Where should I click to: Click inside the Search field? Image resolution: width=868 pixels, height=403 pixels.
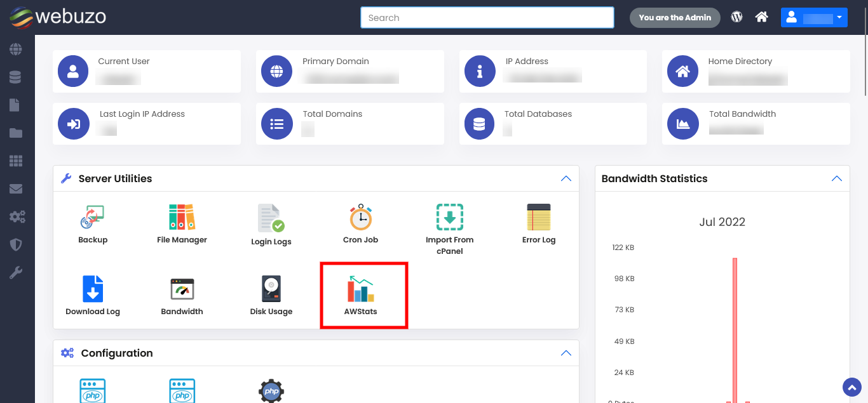[487, 17]
